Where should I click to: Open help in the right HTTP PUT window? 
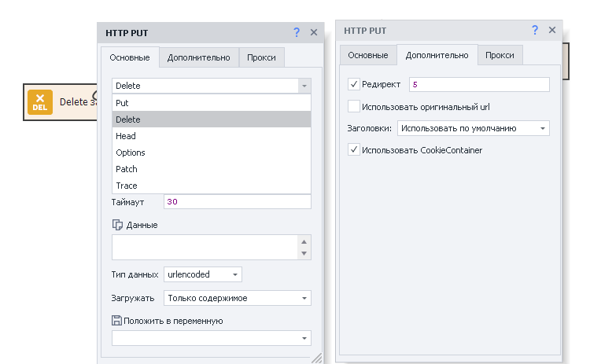535,30
